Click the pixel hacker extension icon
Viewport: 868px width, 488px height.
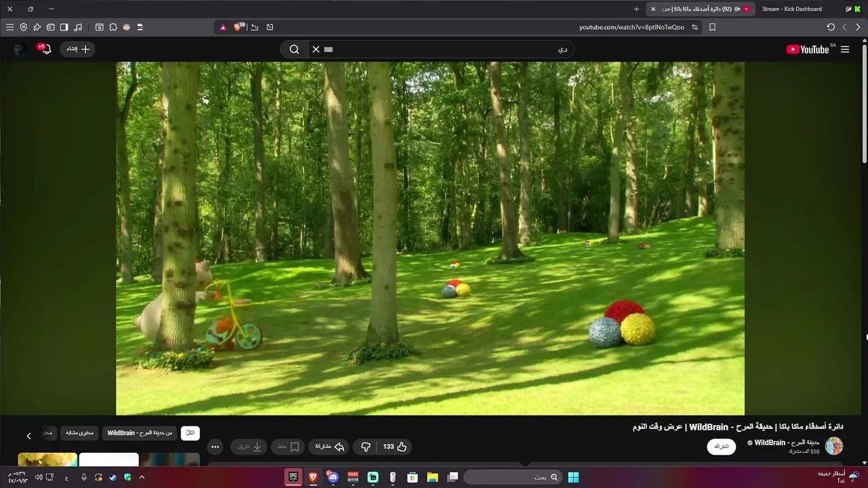click(140, 27)
